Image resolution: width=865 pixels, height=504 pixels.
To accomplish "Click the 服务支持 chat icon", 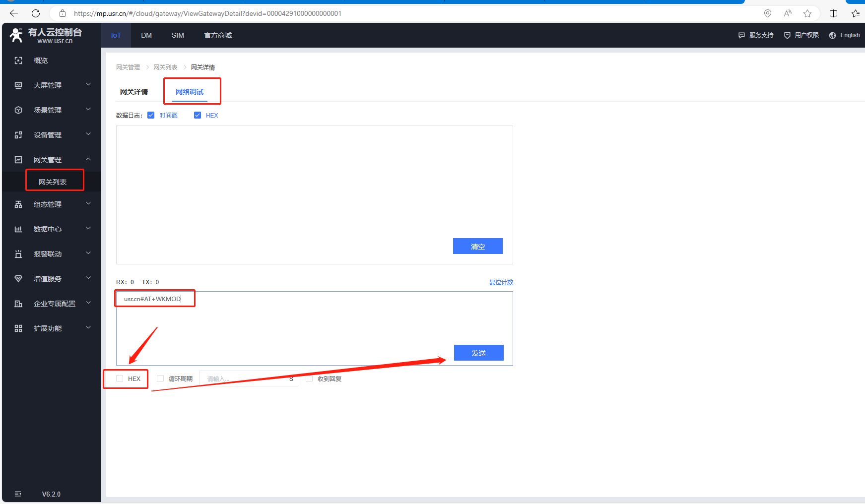I will 741,35.
